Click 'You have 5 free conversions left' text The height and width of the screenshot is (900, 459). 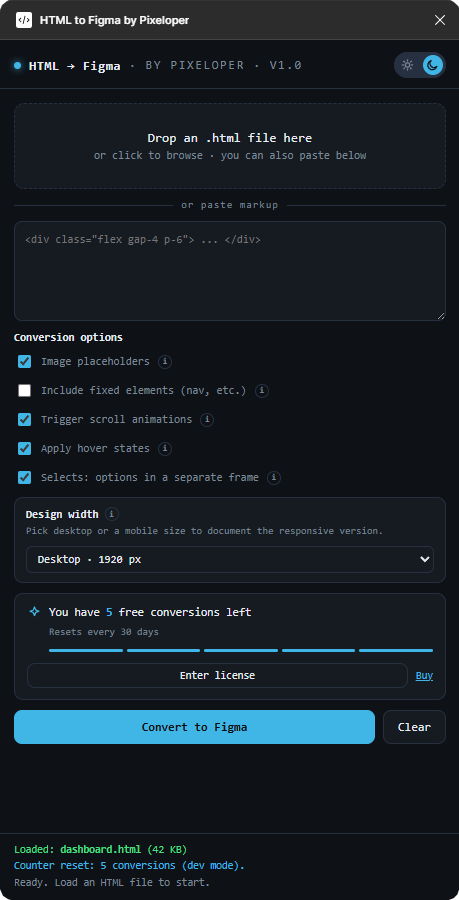150,612
